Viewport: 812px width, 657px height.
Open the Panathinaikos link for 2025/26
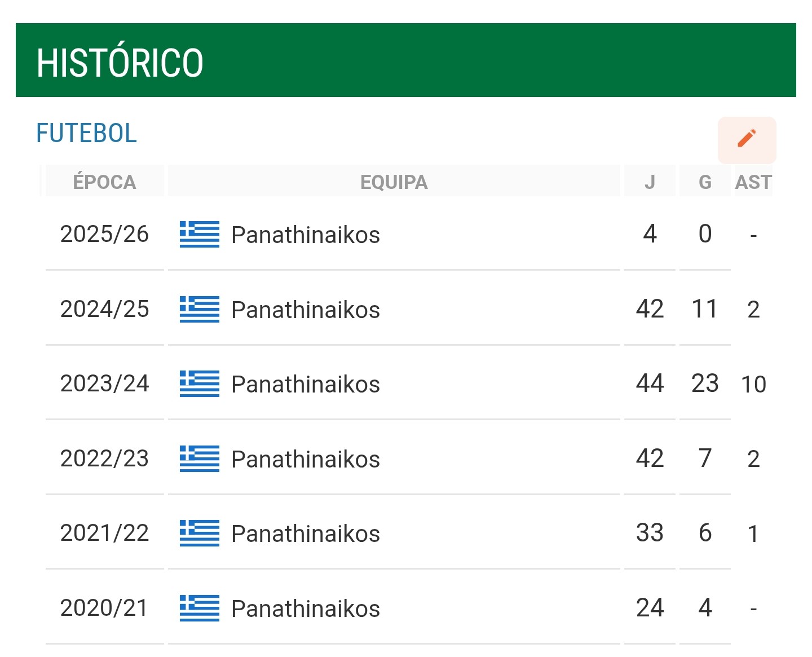coord(306,235)
